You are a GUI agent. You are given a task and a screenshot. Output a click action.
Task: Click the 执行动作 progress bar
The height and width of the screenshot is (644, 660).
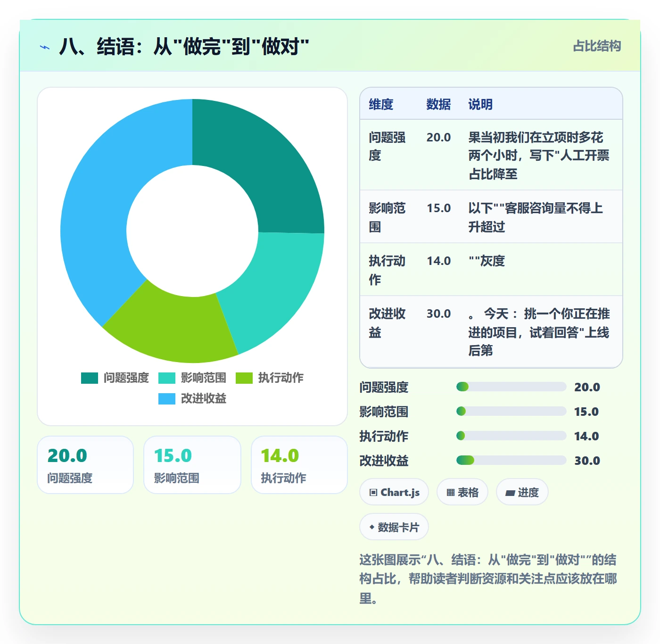click(511, 436)
